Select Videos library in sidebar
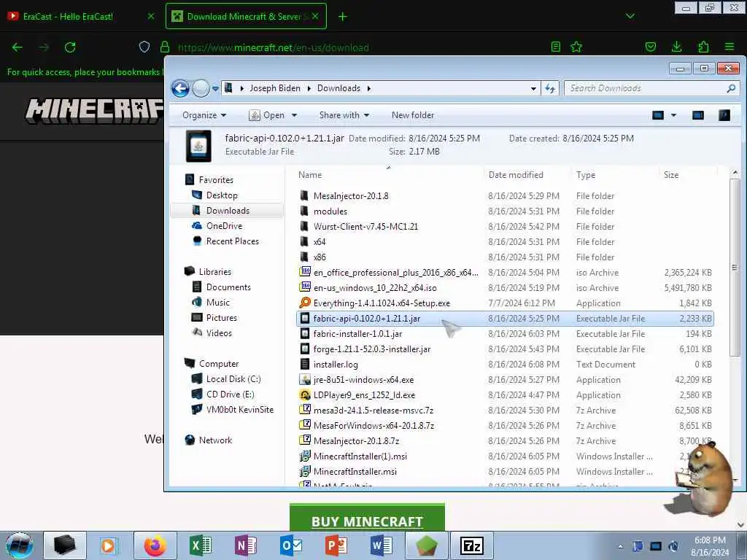 (219, 332)
